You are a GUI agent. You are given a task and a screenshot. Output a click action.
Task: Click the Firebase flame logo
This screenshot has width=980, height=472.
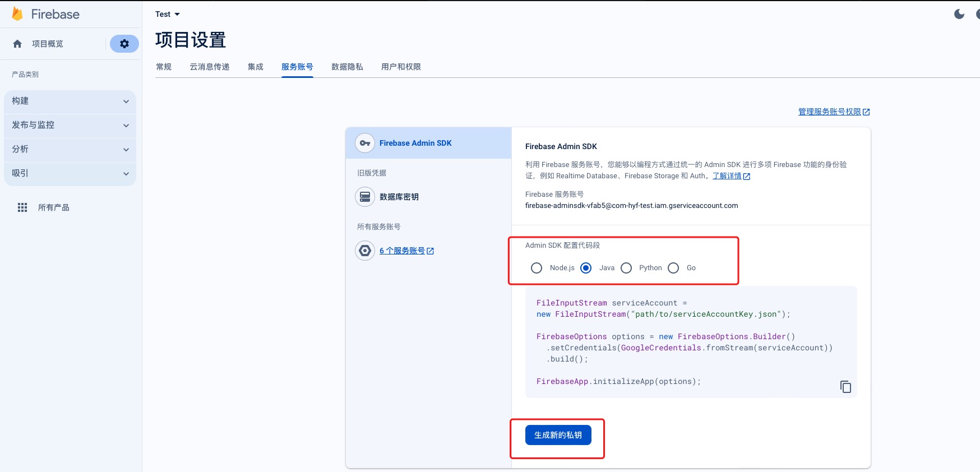(x=17, y=14)
